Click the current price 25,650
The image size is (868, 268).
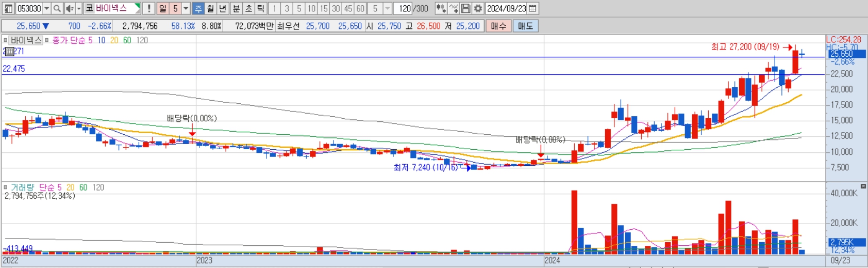(x=28, y=26)
